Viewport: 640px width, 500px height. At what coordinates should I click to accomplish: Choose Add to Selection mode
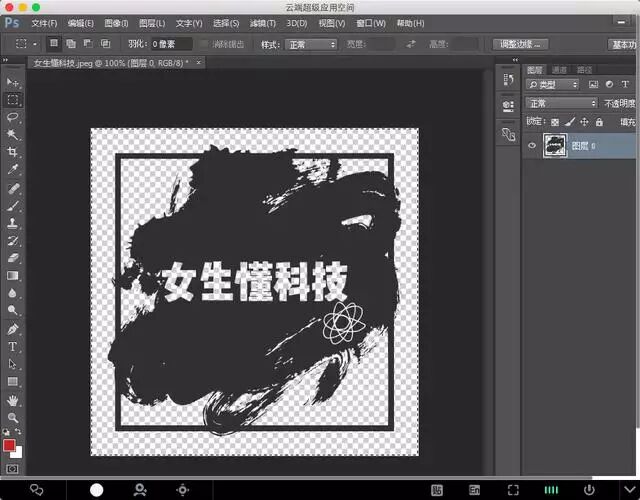pos(71,44)
